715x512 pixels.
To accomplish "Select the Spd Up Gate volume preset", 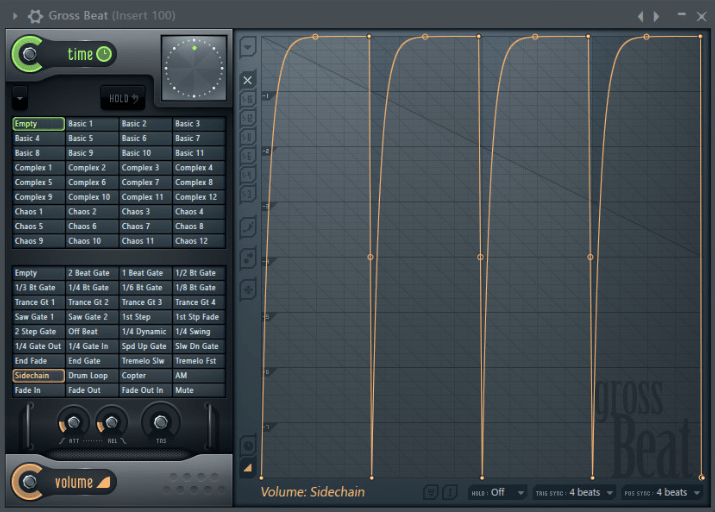I will pyautogui.click(x=145, y=346).
